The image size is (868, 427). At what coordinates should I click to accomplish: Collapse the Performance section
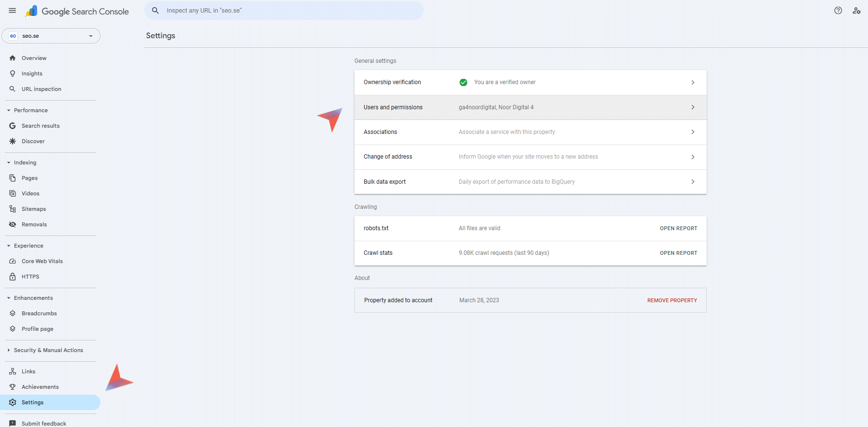[x=9, y=110]
